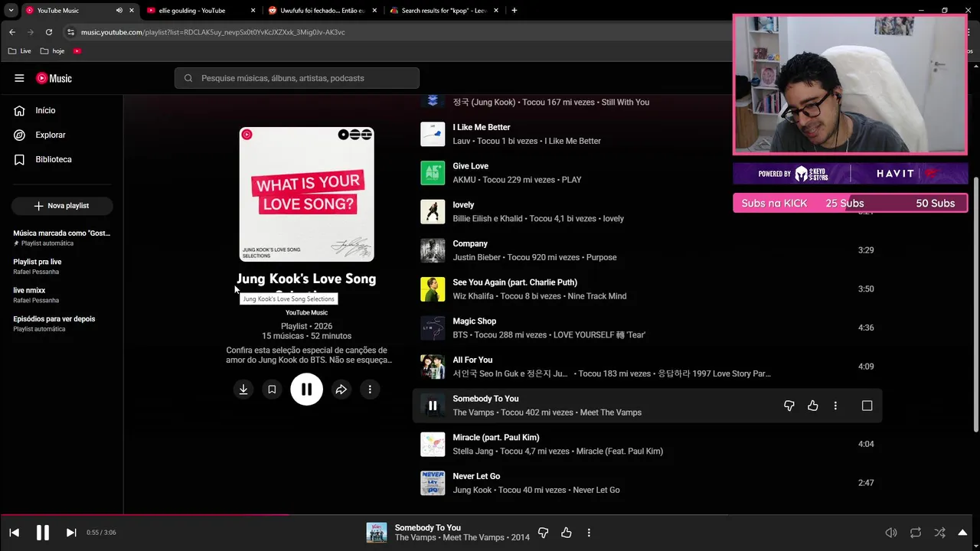Pause the playlist with the large white button
980x551 pixels.
click(x=306, y=390)
